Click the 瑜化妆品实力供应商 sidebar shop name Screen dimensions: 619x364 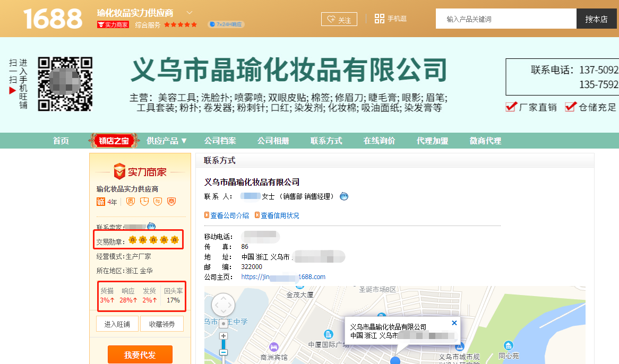click(127, 189)
